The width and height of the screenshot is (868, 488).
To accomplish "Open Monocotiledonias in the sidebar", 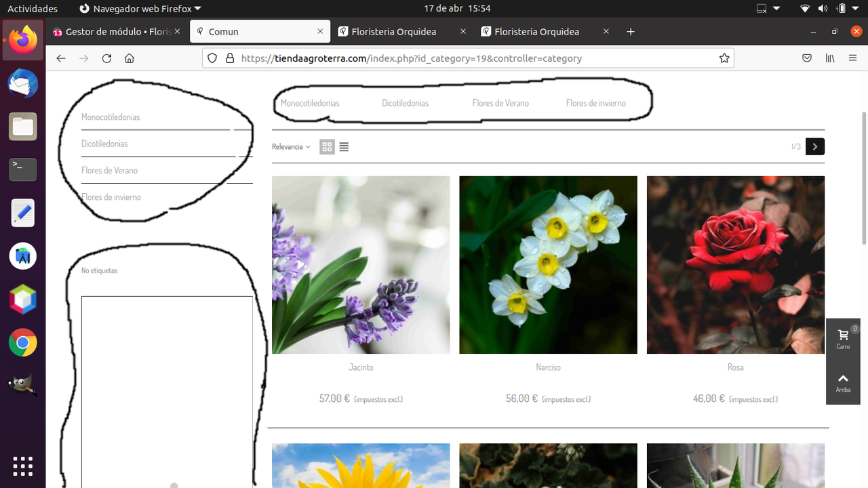I will pos(111,117).
